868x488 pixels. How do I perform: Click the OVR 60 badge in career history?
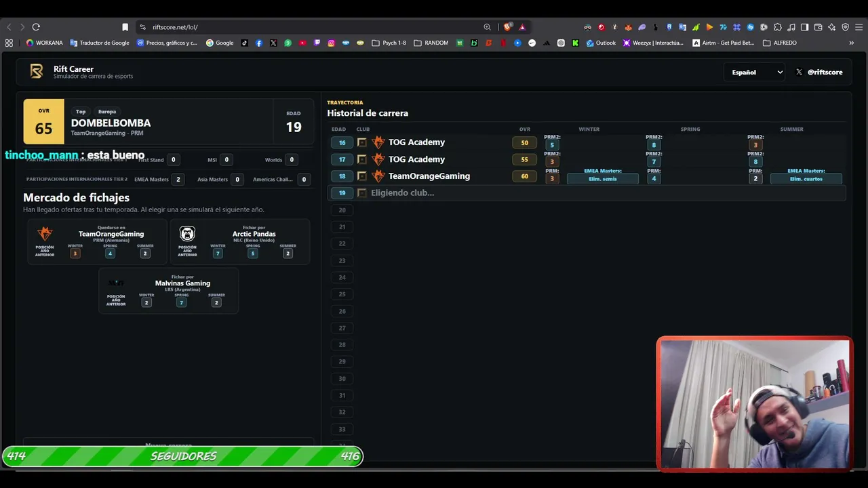(524, 176)
